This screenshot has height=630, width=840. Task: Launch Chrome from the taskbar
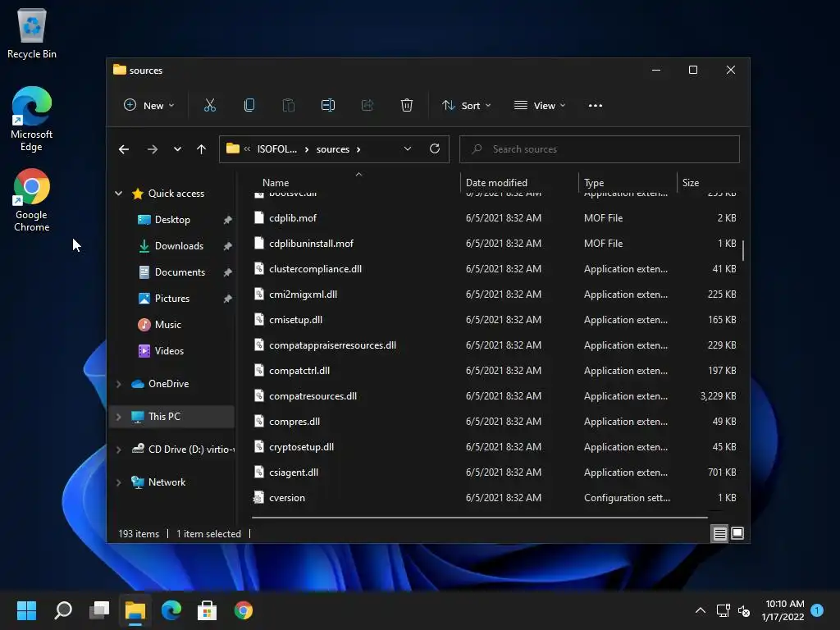click(x=243, y=610)
